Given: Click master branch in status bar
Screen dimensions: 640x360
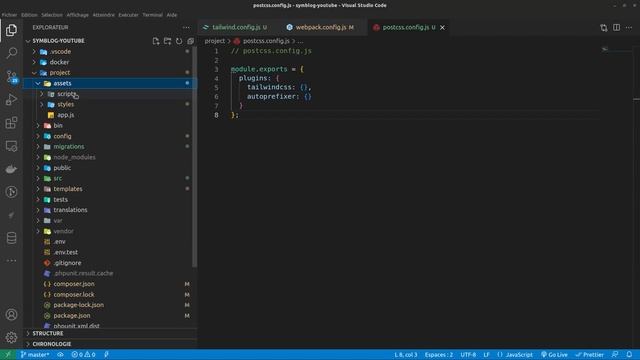Looking at the screenshot, I should pos(35,355).
